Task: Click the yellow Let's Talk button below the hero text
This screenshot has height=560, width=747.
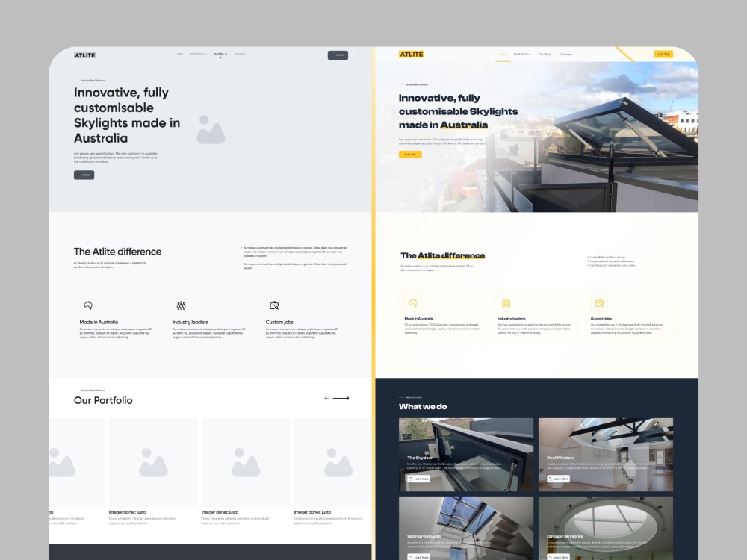Action: pos(410,155)
